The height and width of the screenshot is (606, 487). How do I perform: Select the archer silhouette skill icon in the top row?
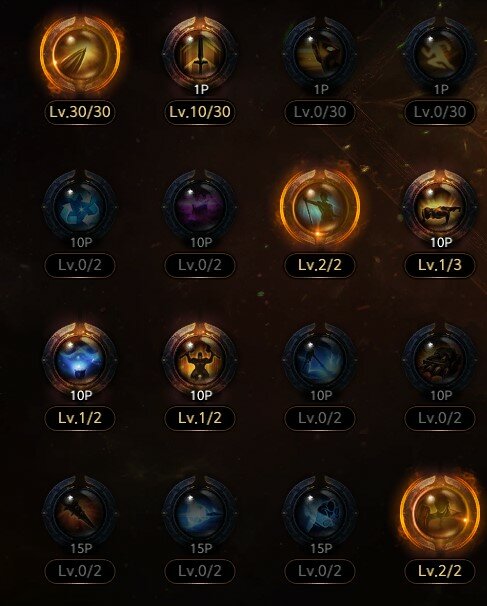point(320,53)
